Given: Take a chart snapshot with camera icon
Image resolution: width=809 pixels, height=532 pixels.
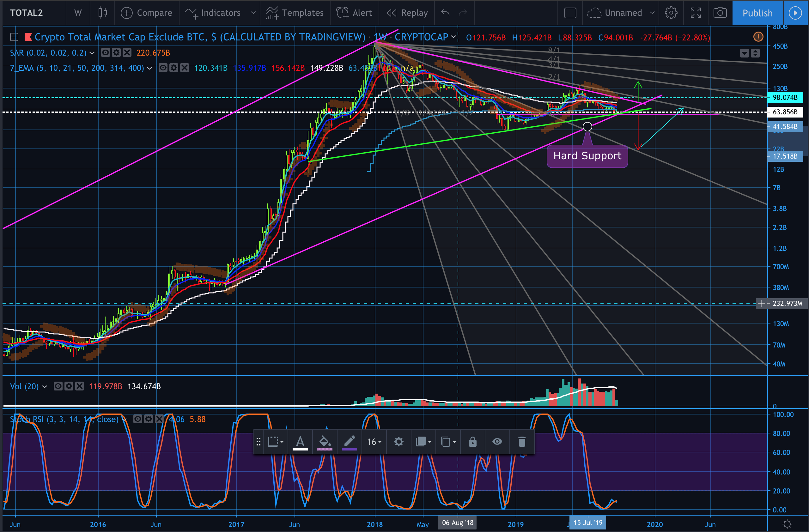Looking at the screenshot, I should 720,13.
